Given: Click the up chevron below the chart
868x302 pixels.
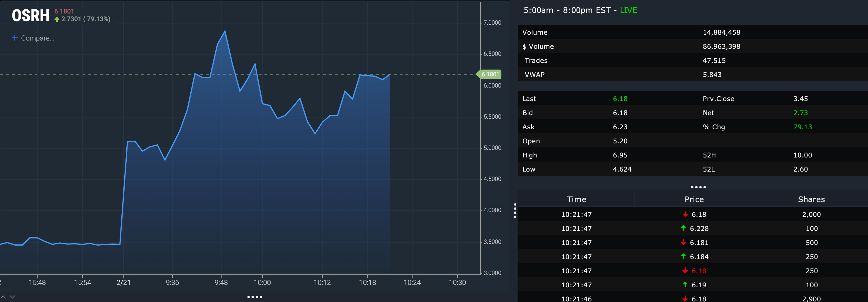Looking at the screenshot, I should [x=3, y=297].
